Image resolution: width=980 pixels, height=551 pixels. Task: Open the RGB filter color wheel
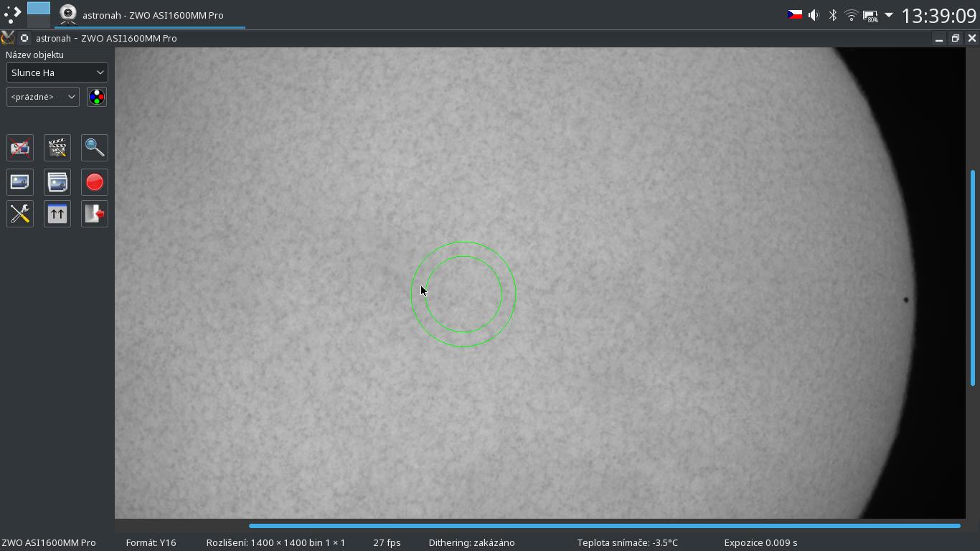click(97, 97)
